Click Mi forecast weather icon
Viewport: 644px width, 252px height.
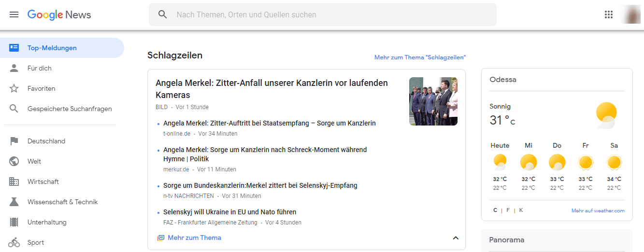tap(529, 162)
